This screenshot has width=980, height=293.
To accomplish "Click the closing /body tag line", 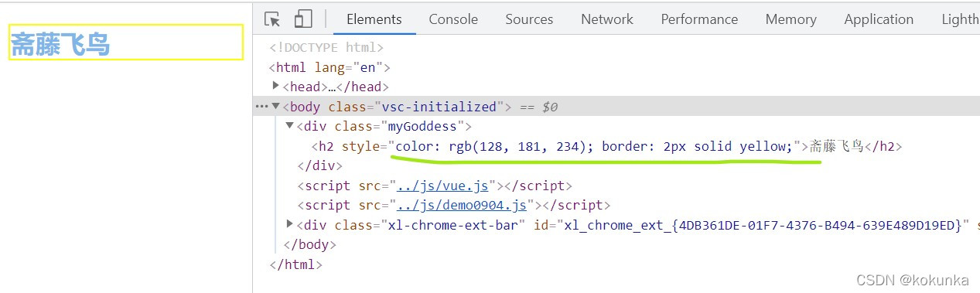I will (310, 244).
